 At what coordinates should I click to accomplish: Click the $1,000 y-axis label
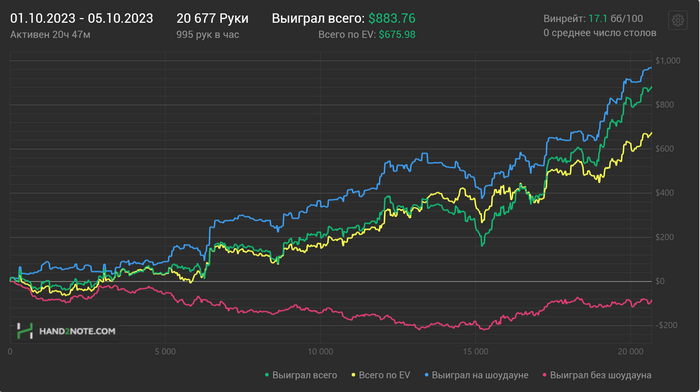(668, 61)
